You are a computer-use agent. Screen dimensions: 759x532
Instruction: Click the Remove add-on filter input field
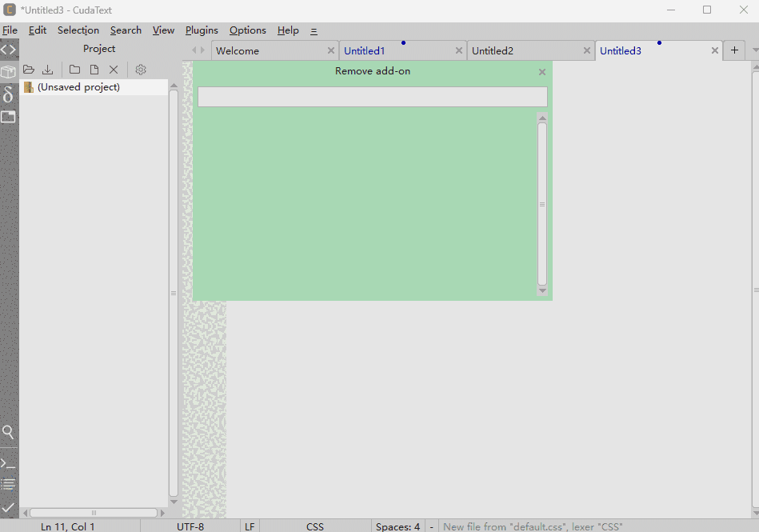point(372,97)
